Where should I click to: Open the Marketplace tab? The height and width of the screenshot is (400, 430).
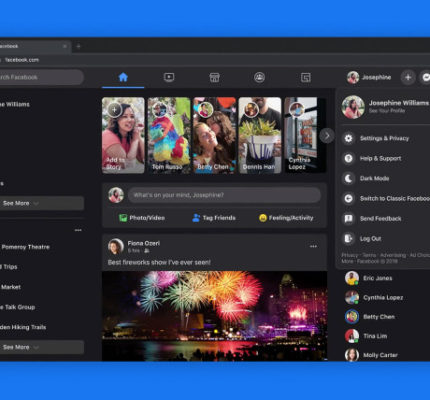point(214,77)
